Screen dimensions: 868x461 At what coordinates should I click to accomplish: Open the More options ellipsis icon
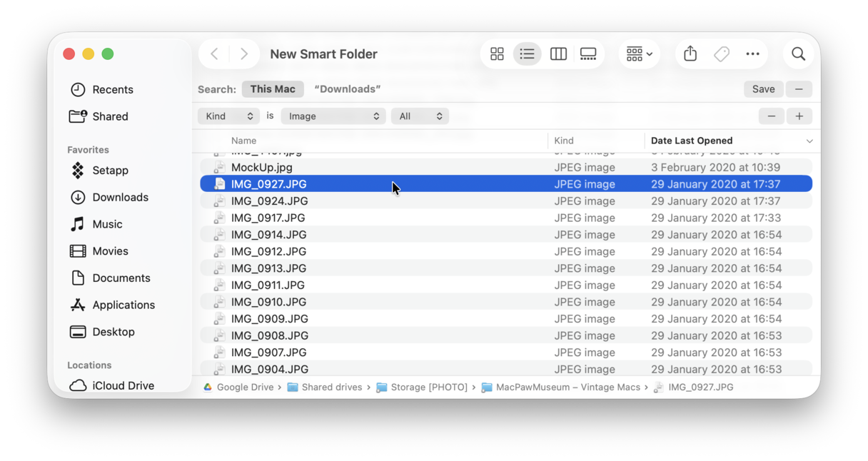coord(752,54)
